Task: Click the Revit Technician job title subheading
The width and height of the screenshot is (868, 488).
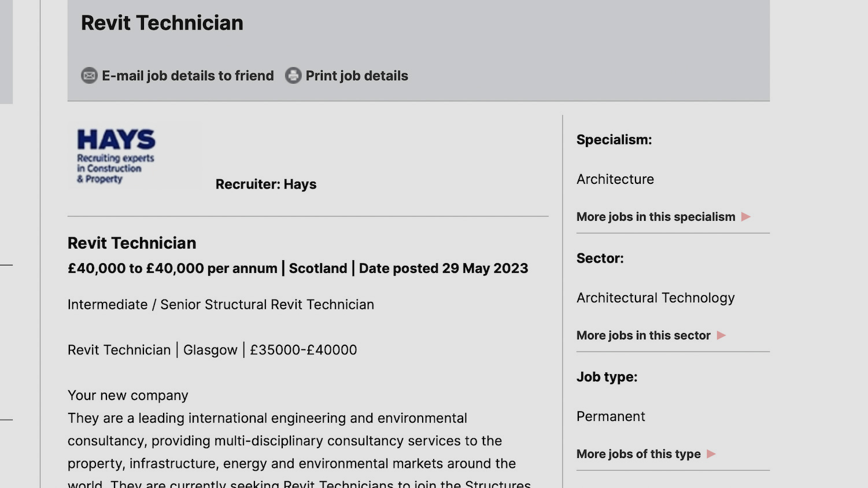Action: (x=132, y=243)
